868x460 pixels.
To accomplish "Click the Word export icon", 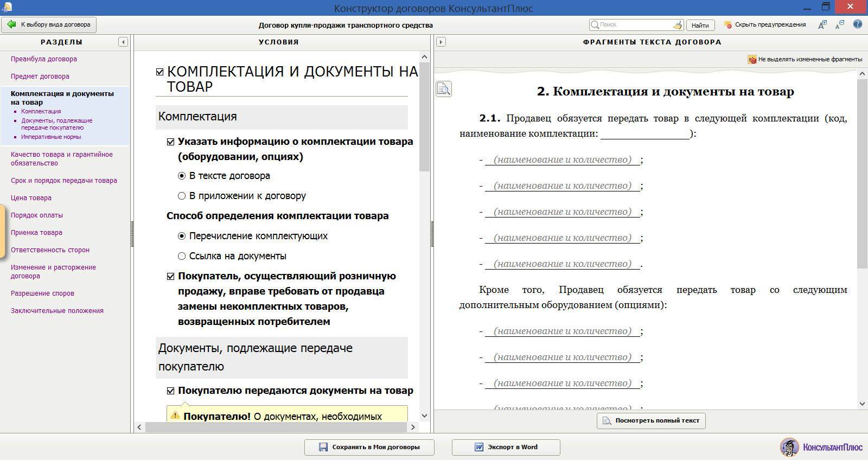I will [479, 447].
